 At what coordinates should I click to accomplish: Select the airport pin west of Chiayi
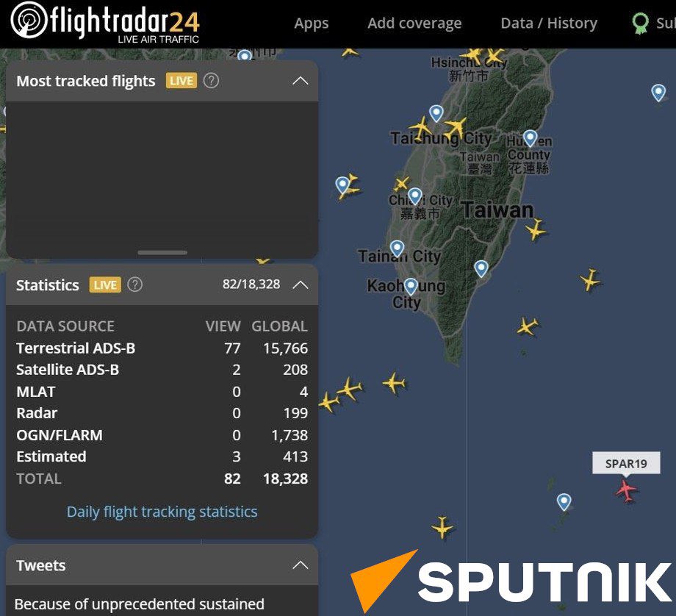(x=342, y=185)
